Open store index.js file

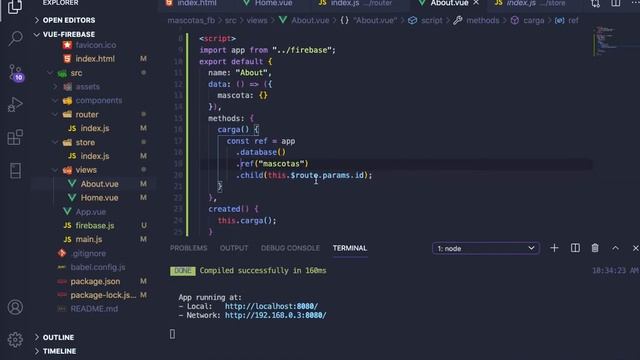(x=95, y=156)
